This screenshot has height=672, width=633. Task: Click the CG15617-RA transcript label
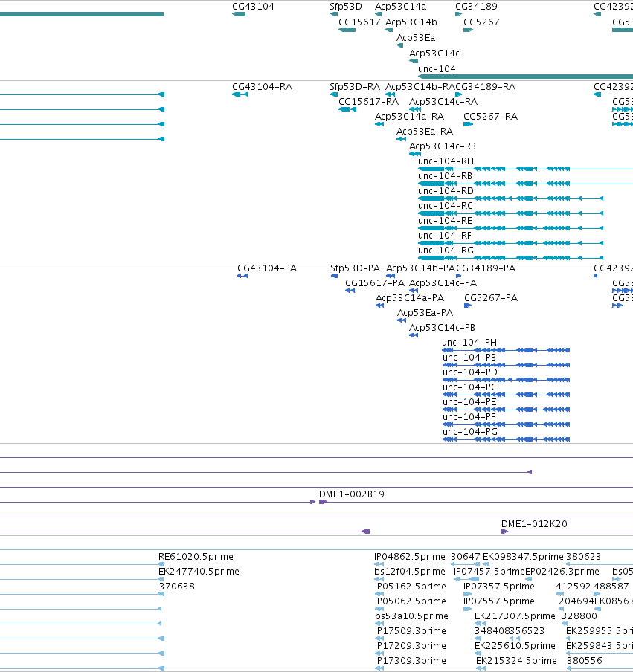[x=368, y=102]
